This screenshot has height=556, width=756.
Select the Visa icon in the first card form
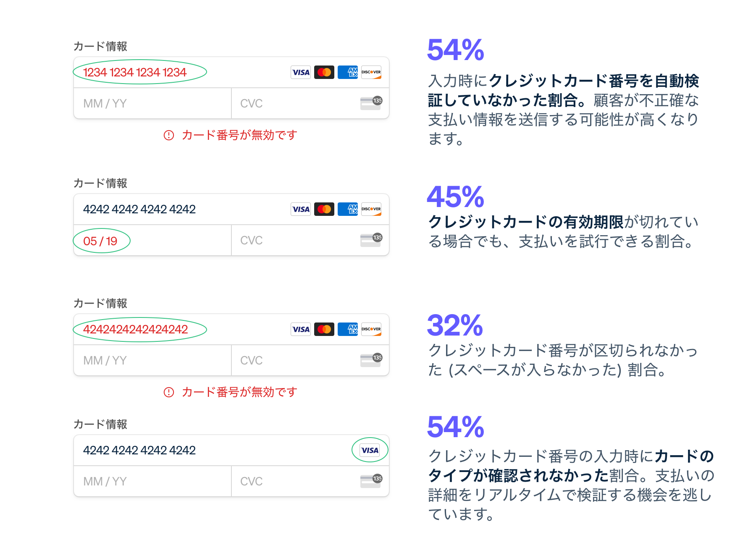(x=300, y=72)
